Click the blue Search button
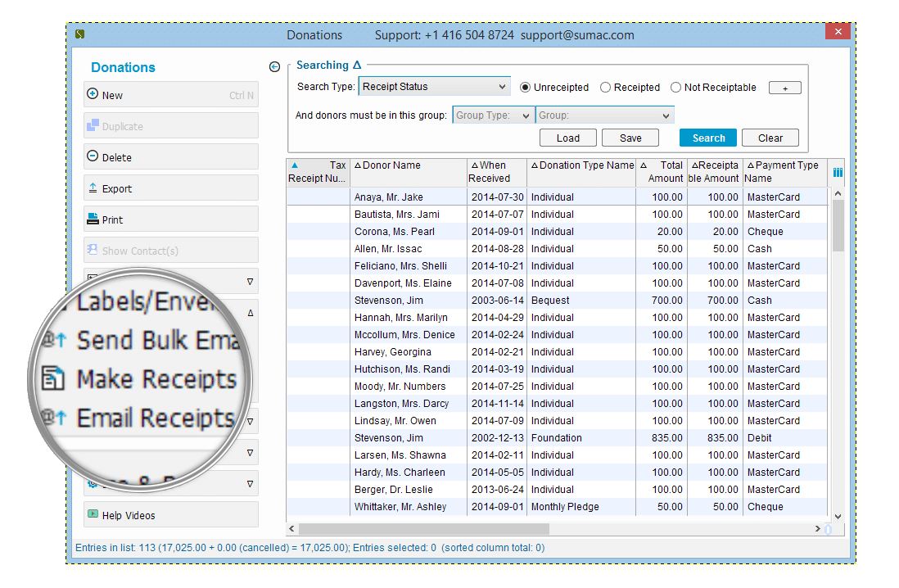 (x=708, y=138)
